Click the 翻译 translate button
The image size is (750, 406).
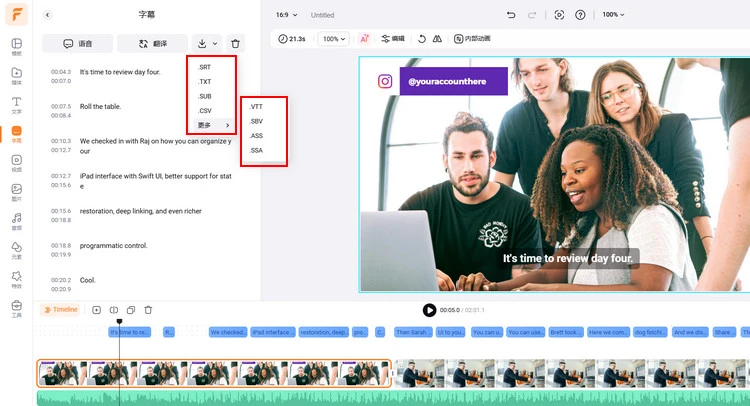click(x=151, y=44)
